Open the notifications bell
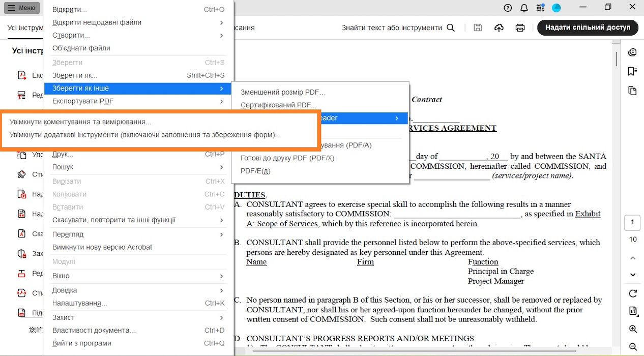644x356 pixels. tap(524, 8)
